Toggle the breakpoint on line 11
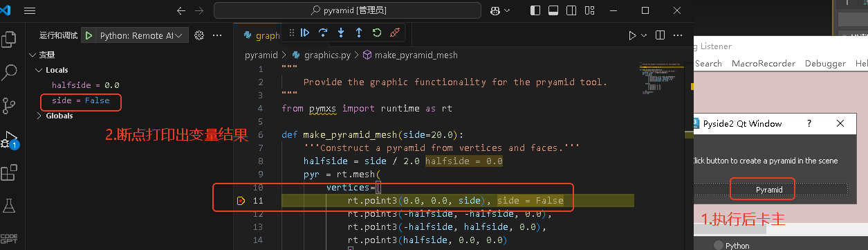Screen dimensions: 868x250 pos(241,201)
